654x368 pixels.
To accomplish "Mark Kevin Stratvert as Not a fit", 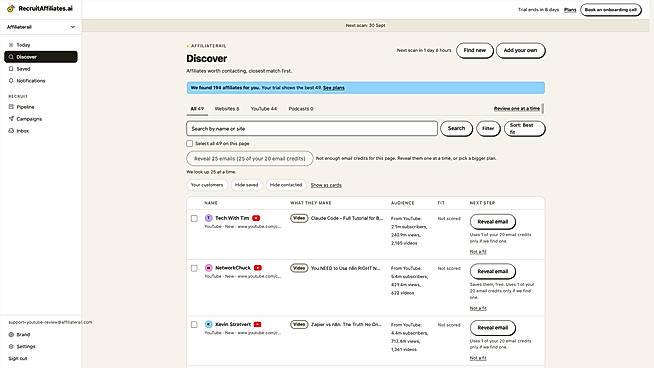I will tap(478, 358).
